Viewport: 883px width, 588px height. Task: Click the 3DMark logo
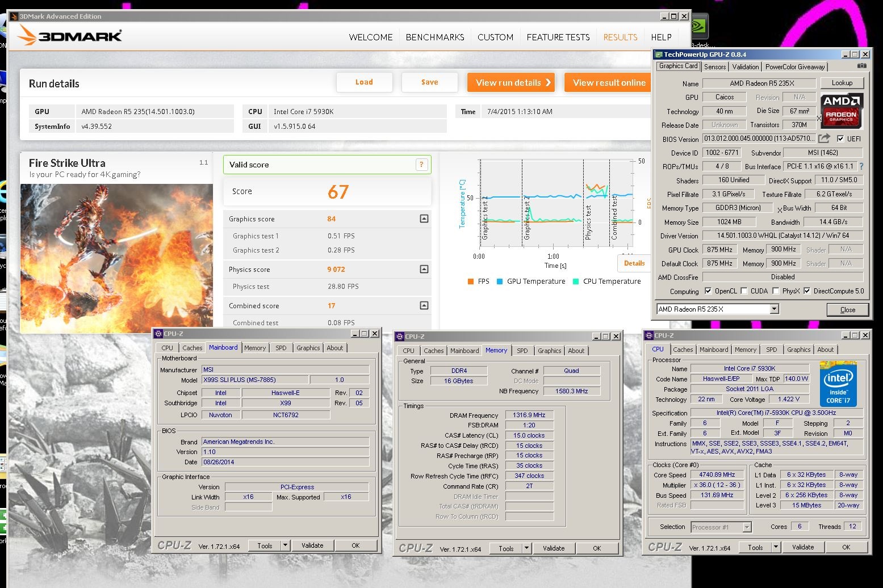[x=70, y=36]
